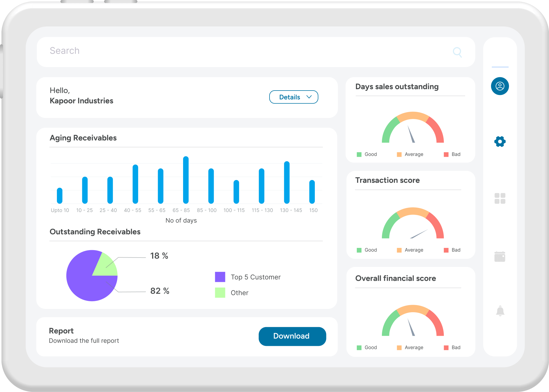Open the dashboard grid icon

pyautogui.click(x=500, y=198)
